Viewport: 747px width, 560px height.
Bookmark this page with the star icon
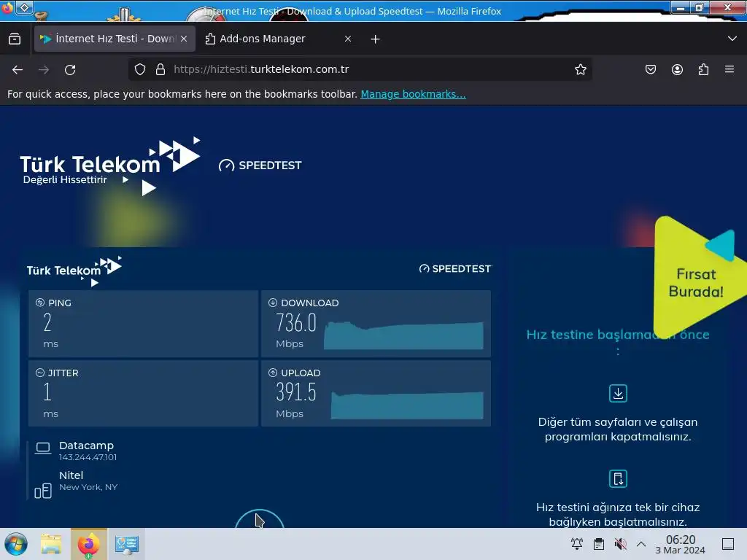tap(580, 69)
